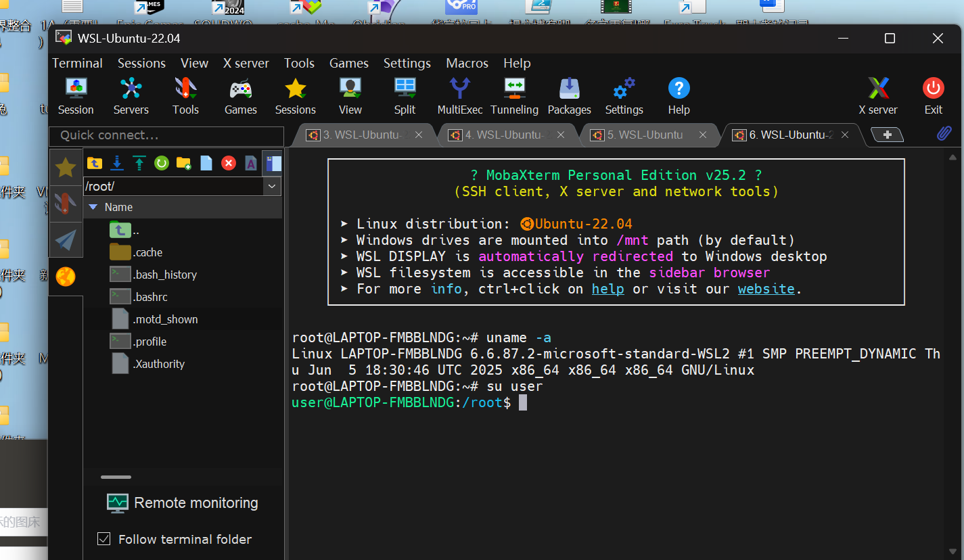Open the Servers toolbar icon
The width and height of the screenshot is (964, 560).
point(131,97)
